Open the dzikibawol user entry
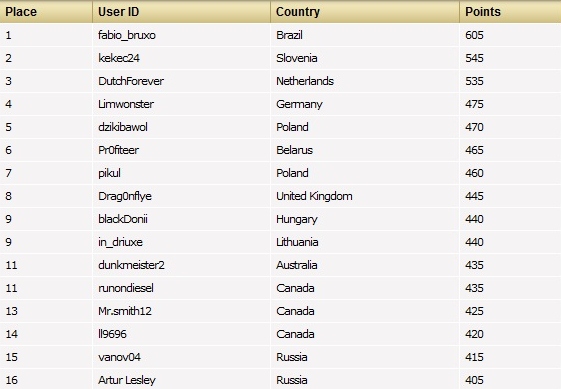Image resolution: width=561 pixels, height=389 pixels. 123,127
